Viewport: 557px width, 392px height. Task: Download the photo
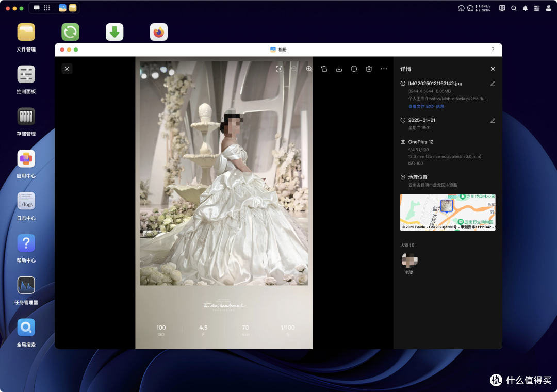tap(339, 69)
